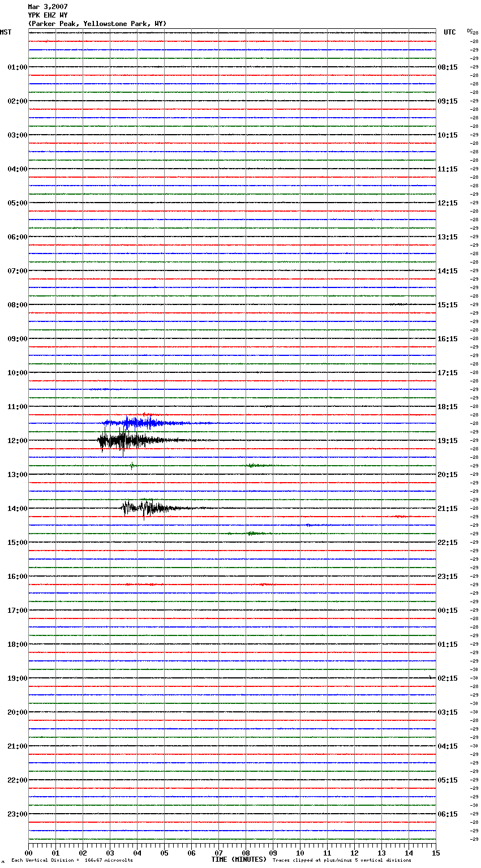
Task: Click the 06:15 UTC label
Action: point(448,814)
